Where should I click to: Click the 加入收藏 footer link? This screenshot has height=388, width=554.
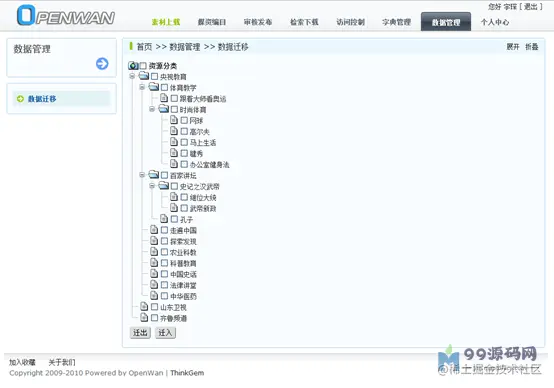point(22,362)
